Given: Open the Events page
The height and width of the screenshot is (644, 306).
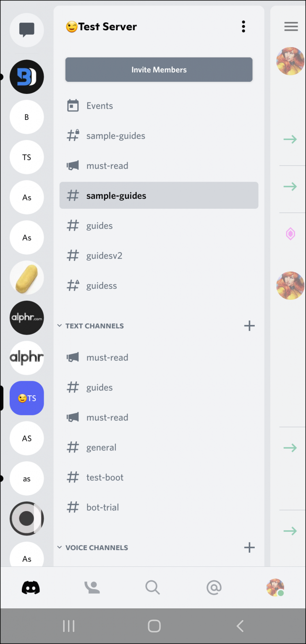Looking at the screenshot, I should coord(99,105).
